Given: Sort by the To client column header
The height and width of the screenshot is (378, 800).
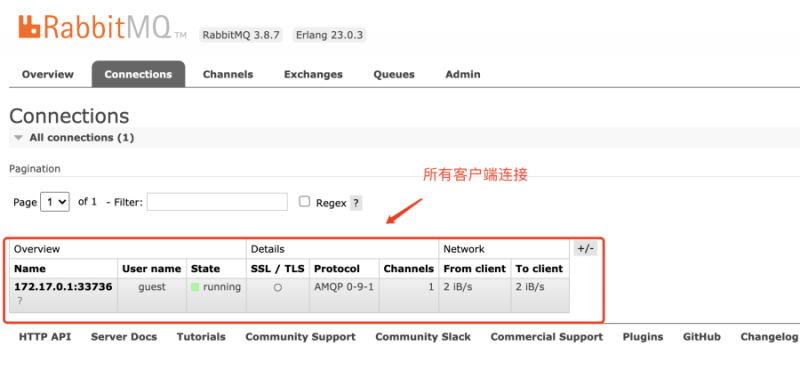Looking at the screenshot, I should click(x=539, y=269).
